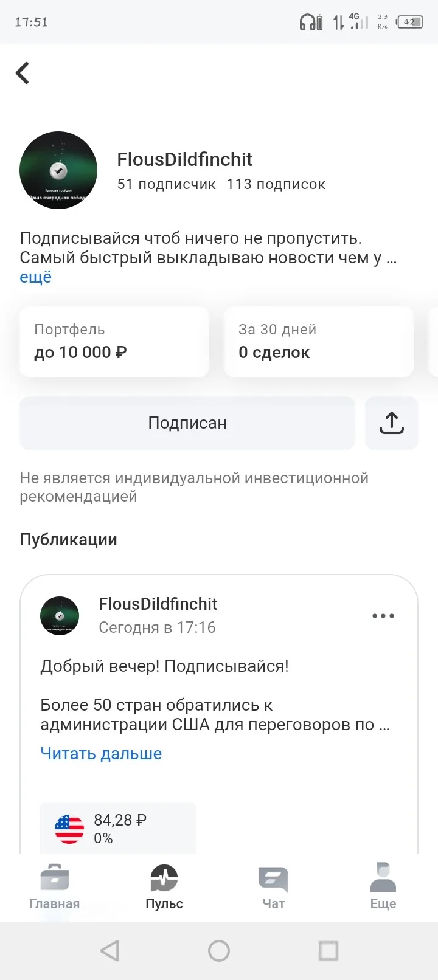This screenshot has height=980, width=438.
Task: Open the 51 подписчик list
Action: pyautogui.click(x=166, y=184)
